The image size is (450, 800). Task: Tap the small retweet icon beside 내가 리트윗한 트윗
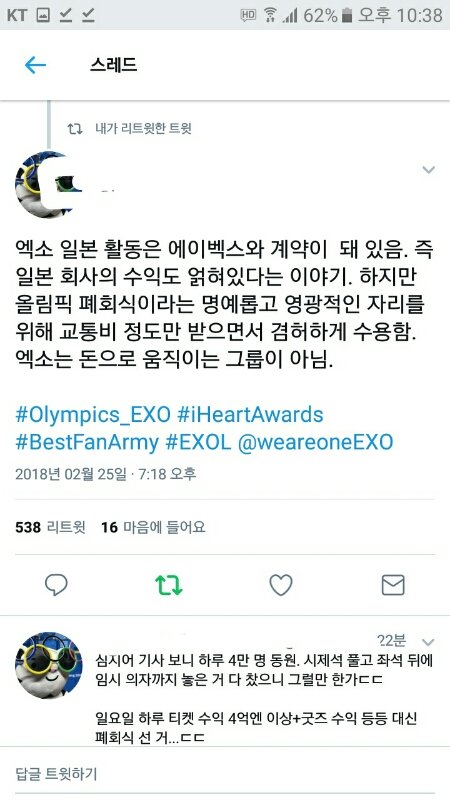click(x=75, y=129)
